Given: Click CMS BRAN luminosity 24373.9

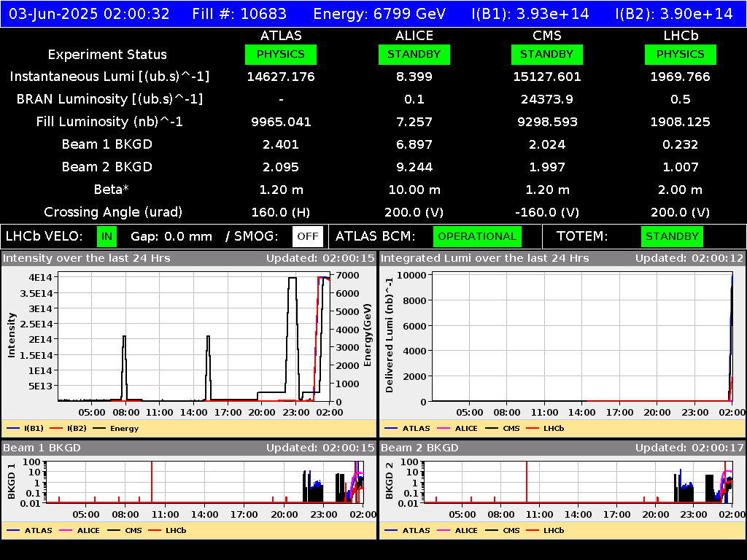Looking at the screenshot, I should (547, 99).
